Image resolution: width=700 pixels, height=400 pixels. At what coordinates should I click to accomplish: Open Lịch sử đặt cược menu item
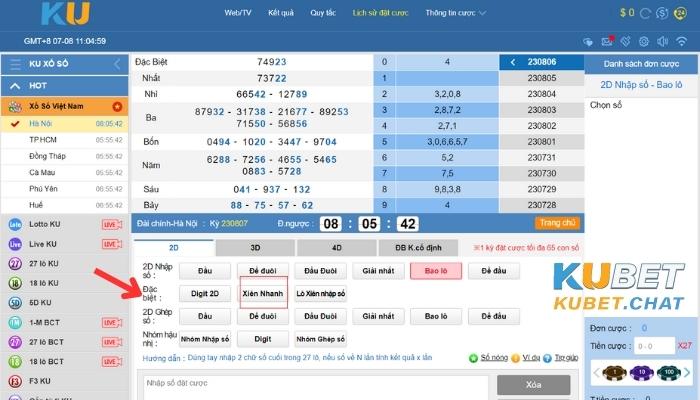pos(380,13)
